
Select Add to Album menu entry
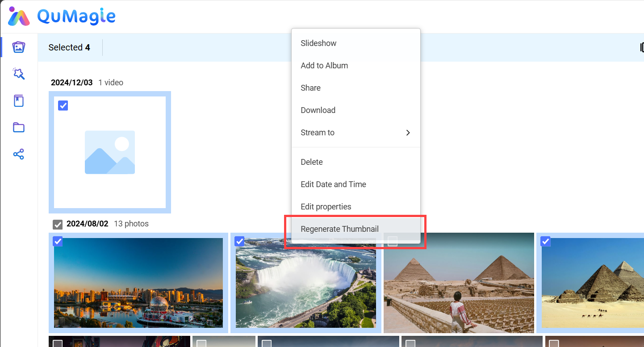coord(324,66)
